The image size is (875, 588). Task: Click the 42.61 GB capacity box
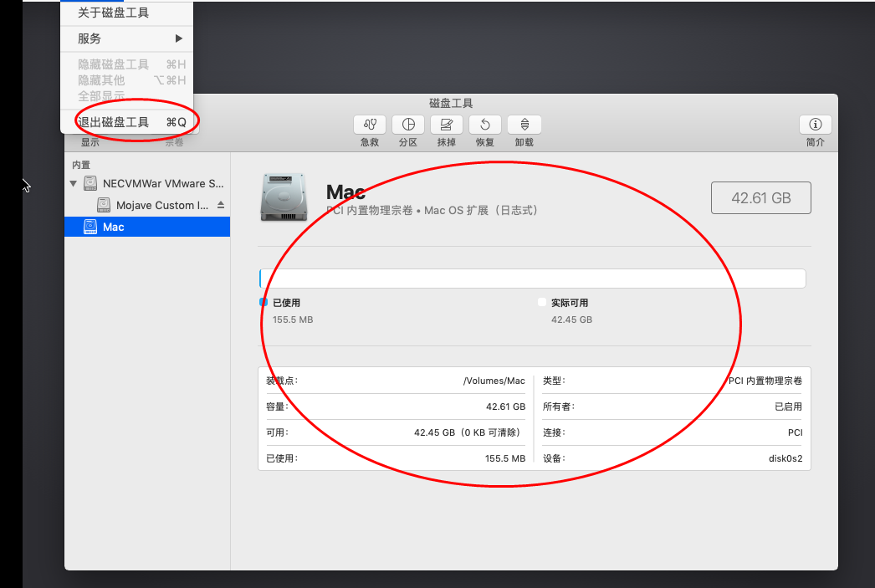pyautogui.click(x=761, y=198)
